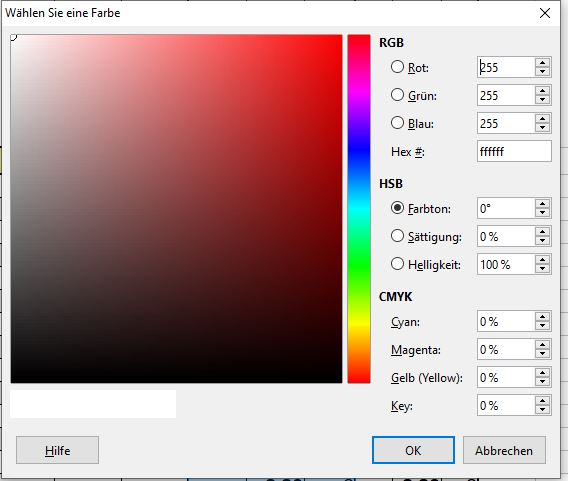Decrease the Farbton value with down arrow

point(542,213)
